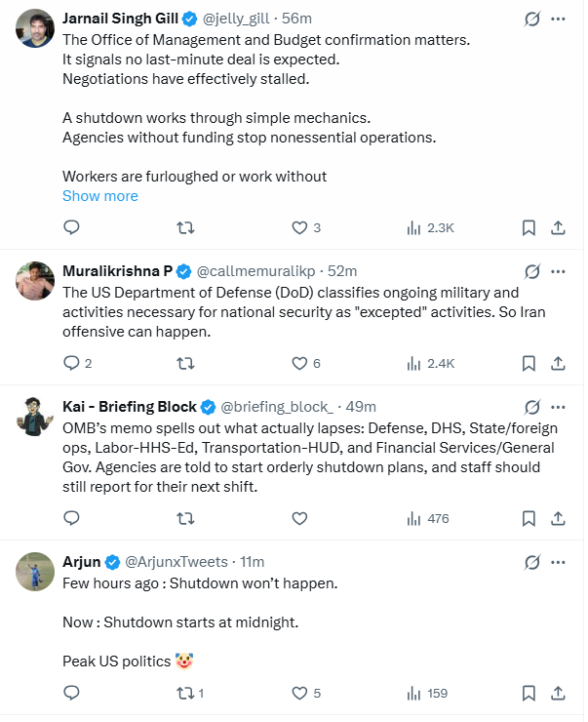Share Jarnail Singh Gill's tweet
This screenshot has width=588, height=722.
558,227
